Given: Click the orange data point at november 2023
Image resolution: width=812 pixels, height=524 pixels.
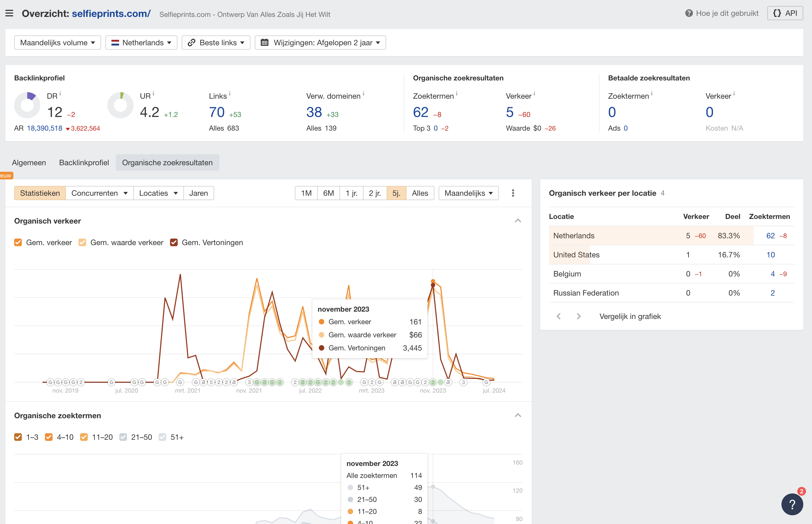Looking at the screenshot, I should (433, 281).
